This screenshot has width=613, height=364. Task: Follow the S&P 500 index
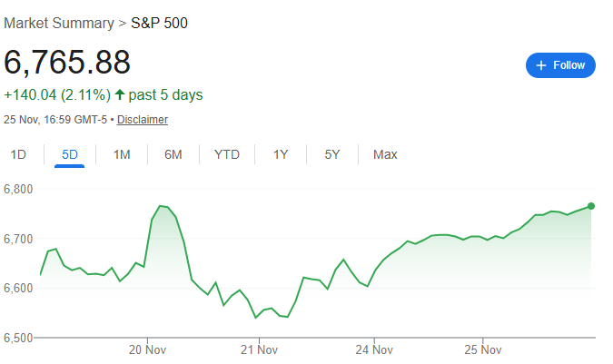[560, 65]
